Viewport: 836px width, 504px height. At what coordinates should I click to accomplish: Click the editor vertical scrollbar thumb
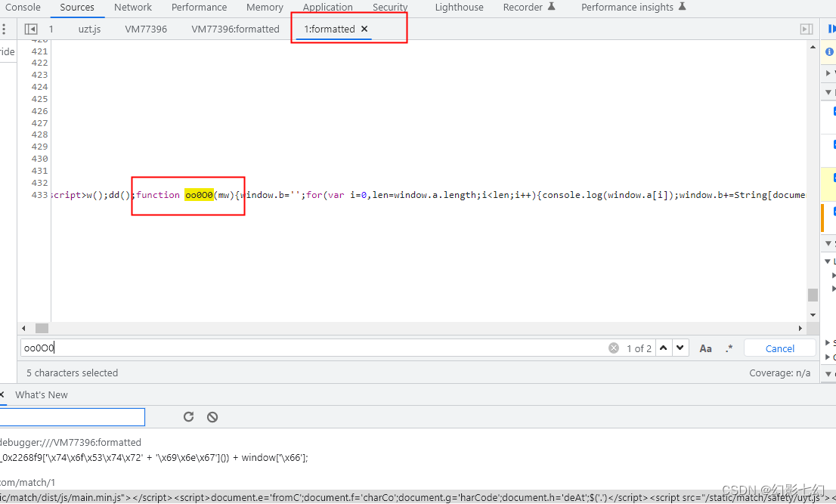point(813,295)
